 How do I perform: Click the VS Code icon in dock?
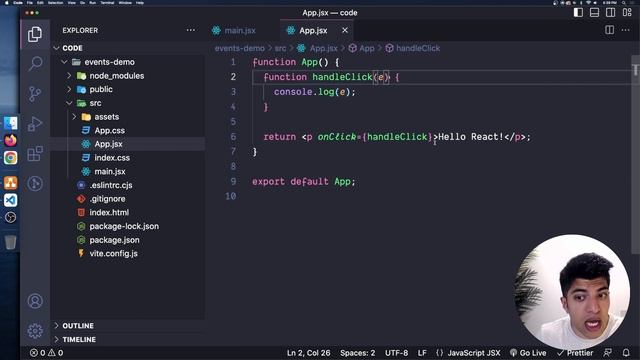(x=11, y=200)
